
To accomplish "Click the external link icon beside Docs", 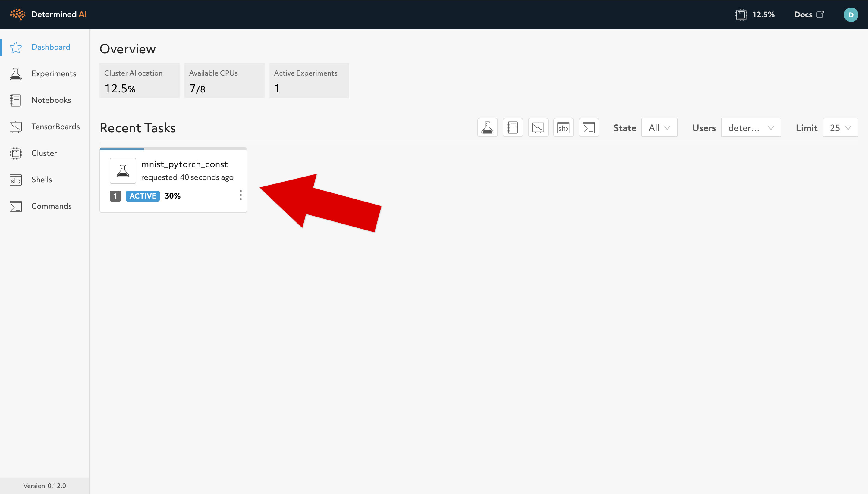I will coord(820,14).
